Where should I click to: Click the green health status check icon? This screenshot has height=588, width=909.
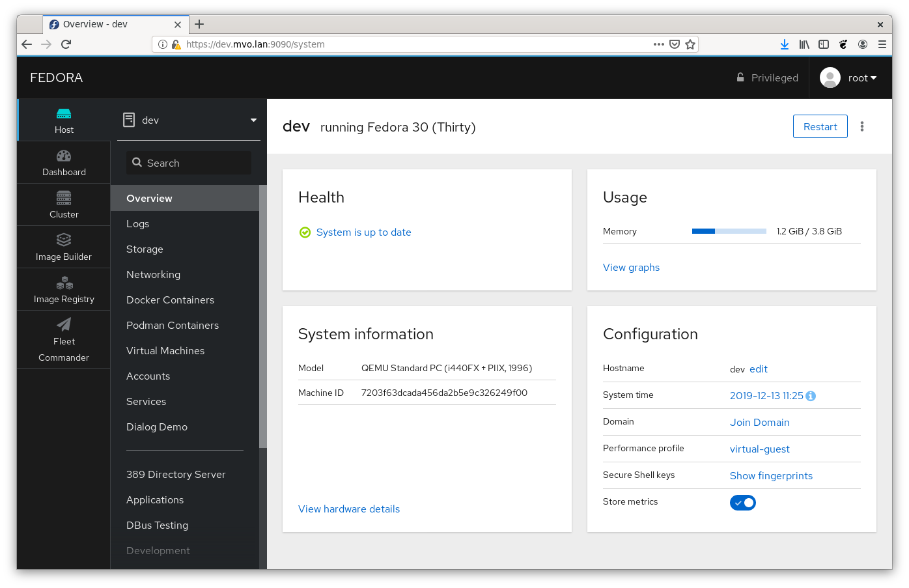305,232
